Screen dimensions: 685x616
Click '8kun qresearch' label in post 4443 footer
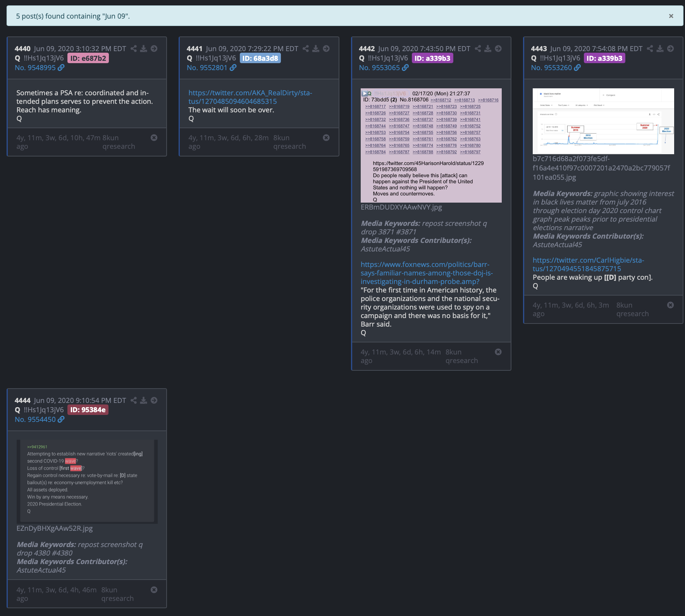pyautogui.click(x=632, y=309)
